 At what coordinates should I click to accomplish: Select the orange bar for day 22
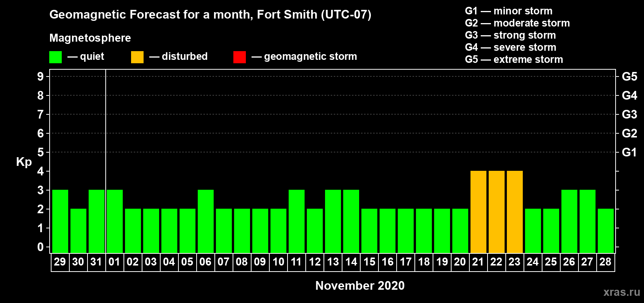[x=496, y=212]
